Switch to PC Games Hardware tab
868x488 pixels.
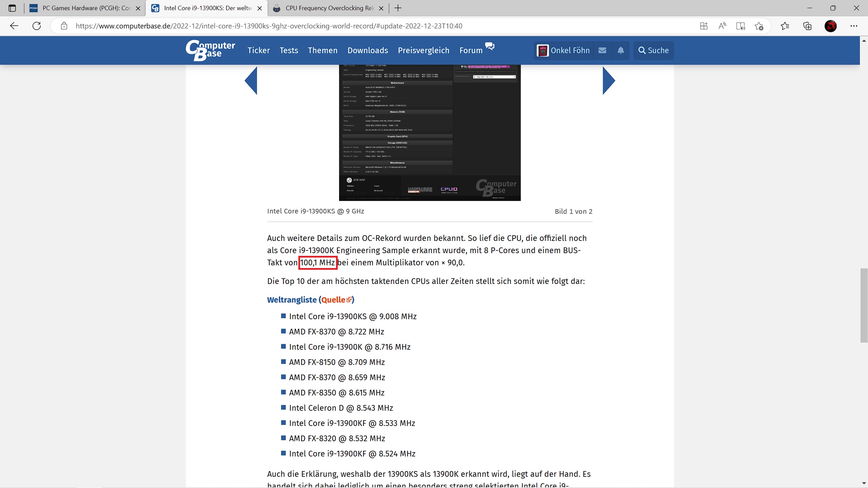click(x=85, y=8)
